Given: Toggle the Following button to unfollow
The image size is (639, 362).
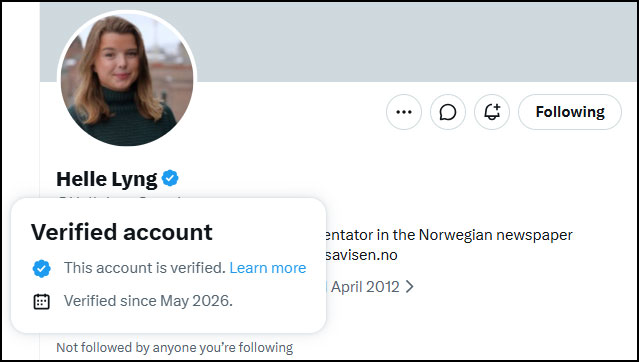Looking at the screenshot, I should (x=570, y=112).
